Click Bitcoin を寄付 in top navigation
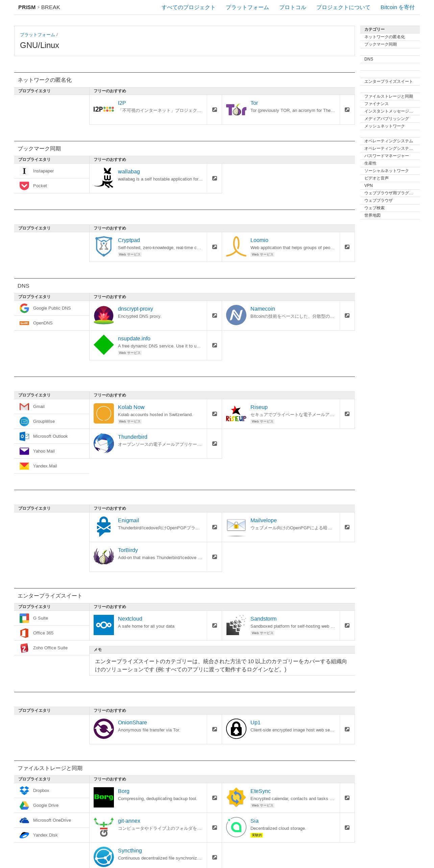The height and width of the screenshot is (868, 434). tap(397, 7)
